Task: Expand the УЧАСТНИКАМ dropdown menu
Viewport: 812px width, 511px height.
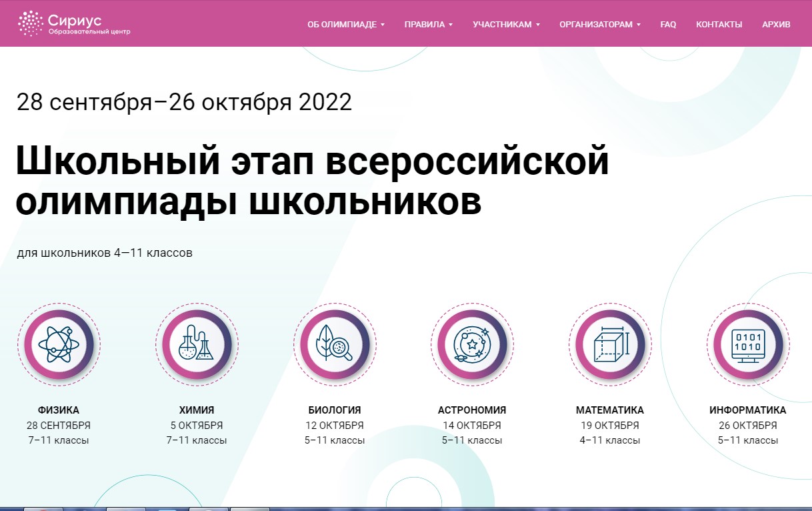Action: pos(506,25)
